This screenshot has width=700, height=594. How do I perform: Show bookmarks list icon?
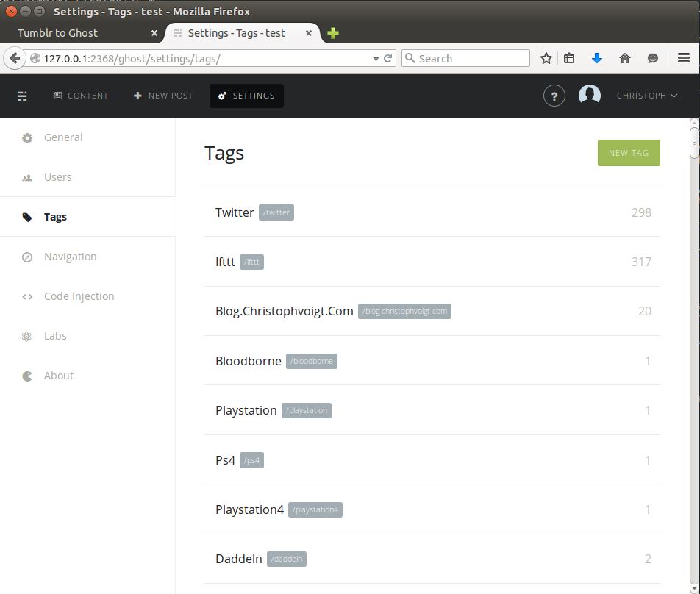click(569, 59)
